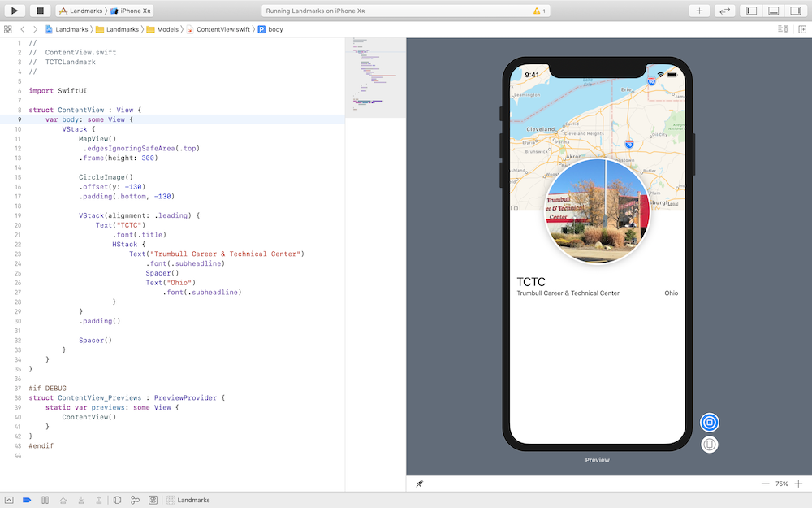Image resolution: width=812 pixels, height=508 pixels.
Task: Zoom in the canvas with plus
Action: coord(798,484)
